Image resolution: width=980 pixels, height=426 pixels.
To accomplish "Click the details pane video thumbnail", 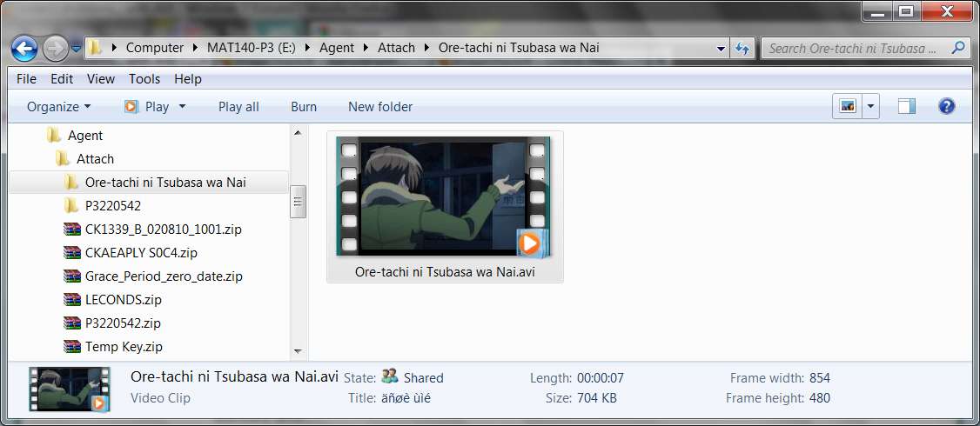I will [70, 389].
